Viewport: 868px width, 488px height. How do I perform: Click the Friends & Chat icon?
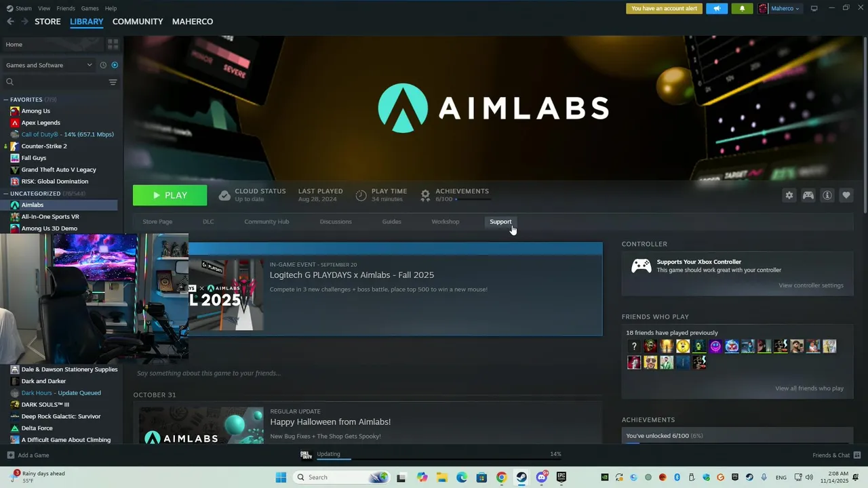[x=857, y=455]
